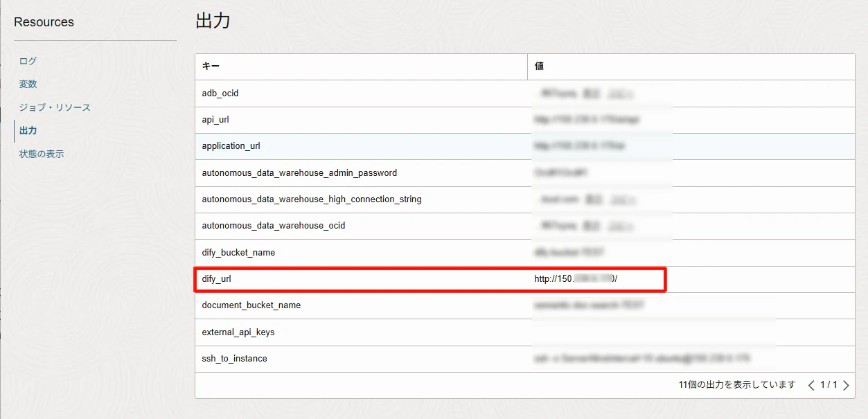868x419 pixels.
Task: Click the dify_url value starting with http://150
Action: tap(576, 278)
